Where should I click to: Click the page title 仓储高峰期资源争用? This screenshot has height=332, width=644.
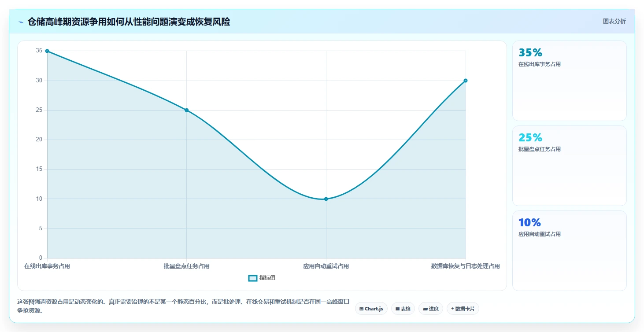129,22
